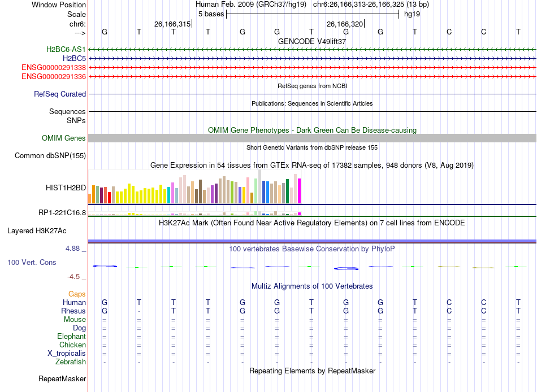Click the orange Gaps label

77,294
